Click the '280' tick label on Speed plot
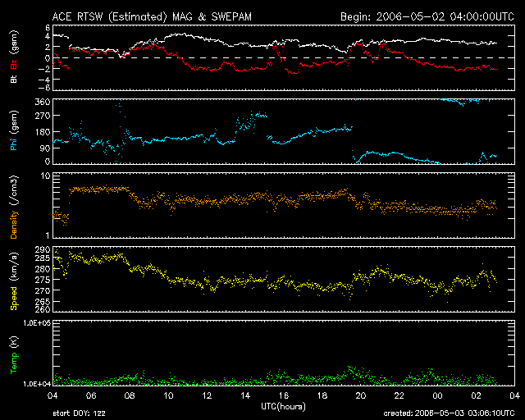Screen dimensions: 525x420 click(42, 269)
